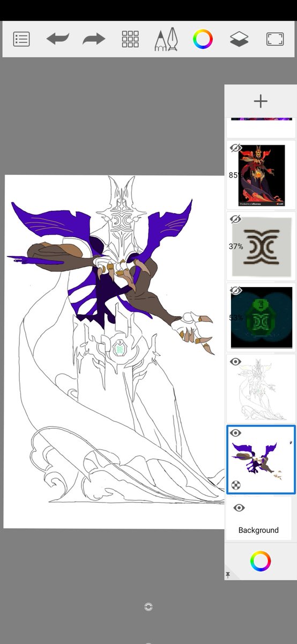Click the 37% opacity label

tap(235, 247)
